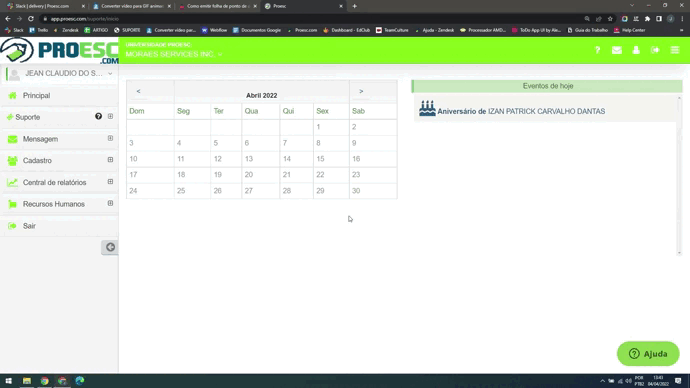This screenshot has width=690, height=388.
Task: Click the Cadastro people icon
Action: coord(12,161)
